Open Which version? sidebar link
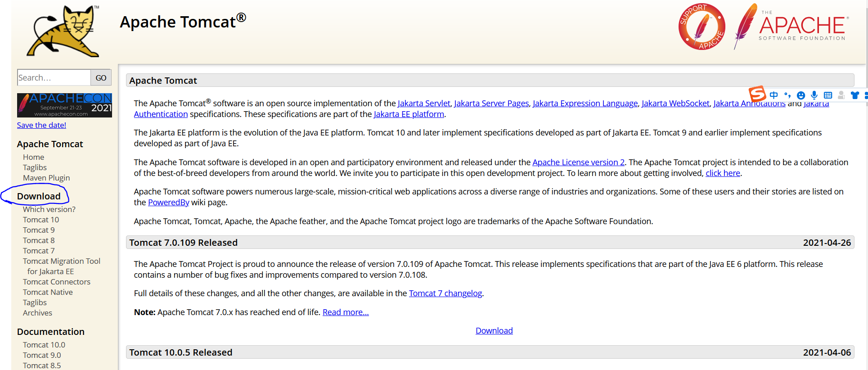The width and height of the screenshot is (868, 370). point(49,209)
